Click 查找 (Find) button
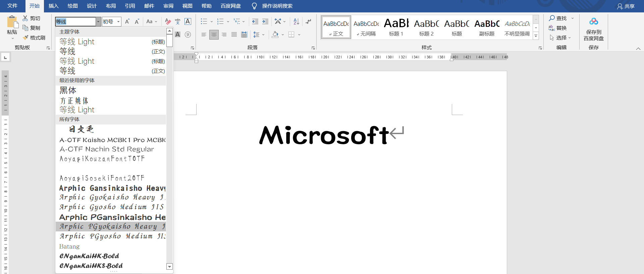Screen dimensions: 644x274 558,18
